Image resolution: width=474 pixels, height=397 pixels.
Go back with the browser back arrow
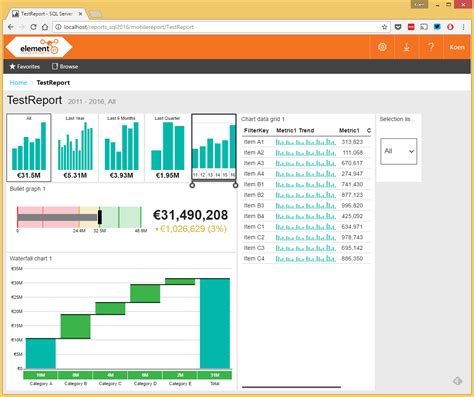click(x=11, y=27)
